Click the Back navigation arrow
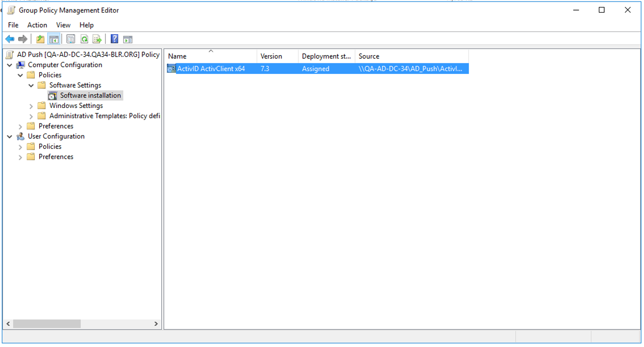The image size is (644, 347). [10, 39]
